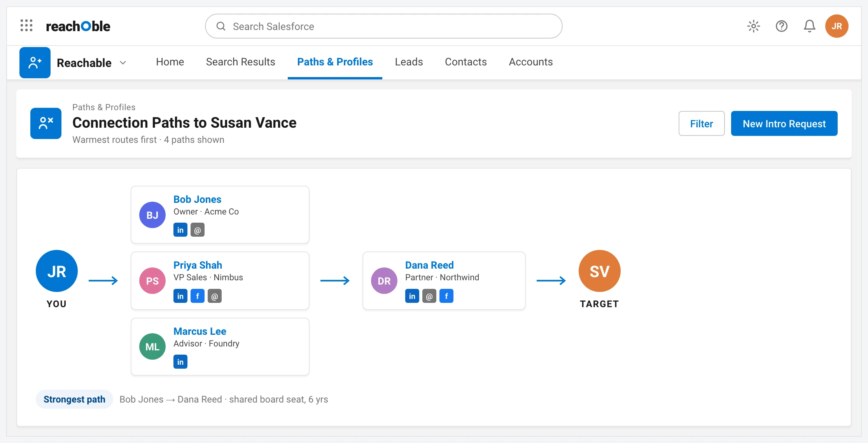The image size is (868, 443).
Task: Open setup via the gear icon
Action: 754,26
